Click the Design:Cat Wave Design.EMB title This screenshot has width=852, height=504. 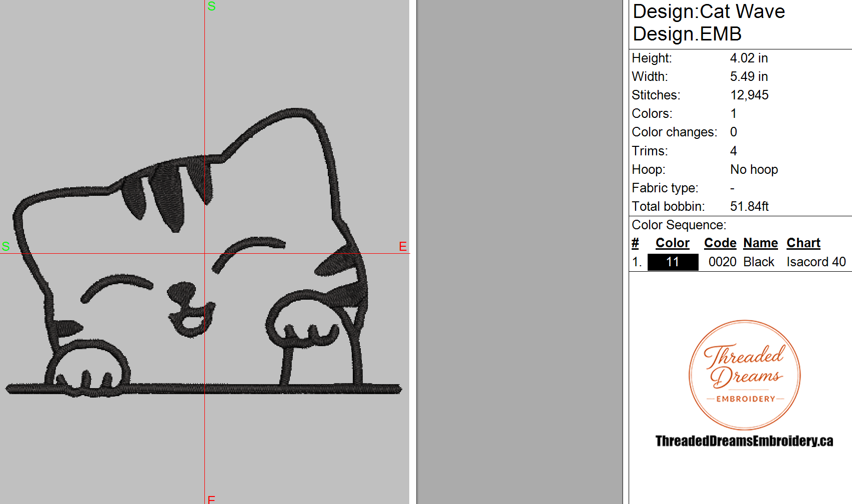coord(709,23)
